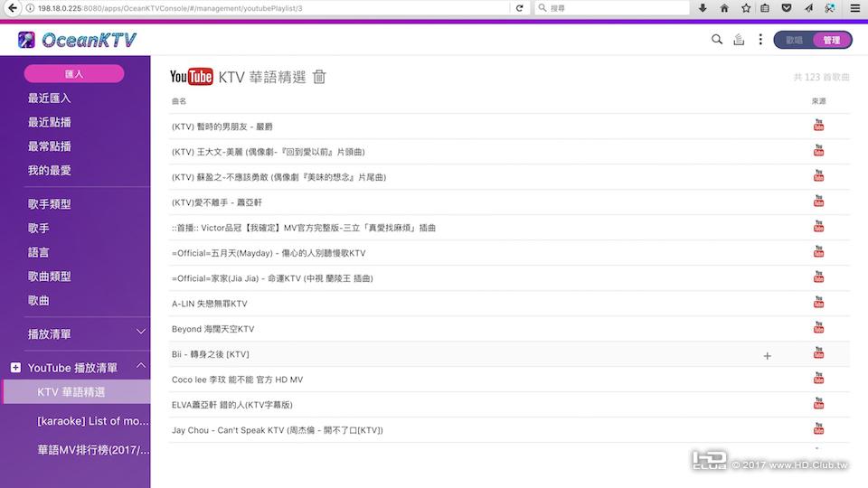Reload the page with browser refresh icon
Image resolution: width=868 pixels, height=488 pixels.
coord(519,8)
